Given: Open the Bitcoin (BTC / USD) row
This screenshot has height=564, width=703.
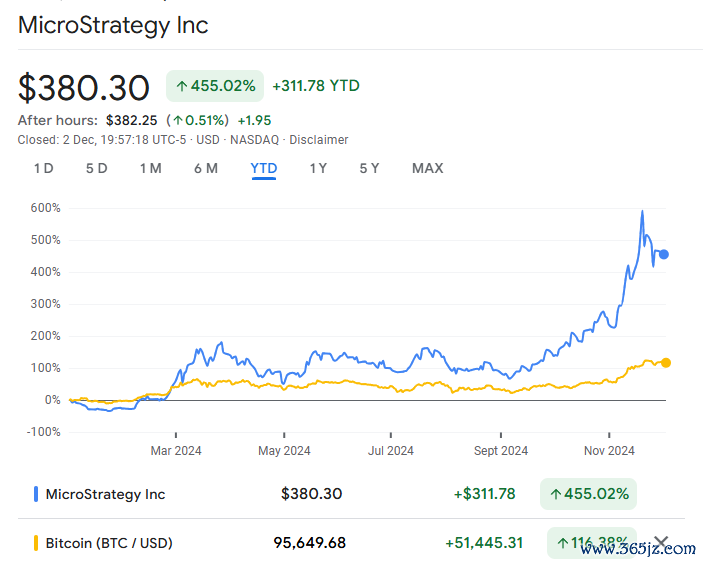Looking at the screenshot, I should pos(351,542).
